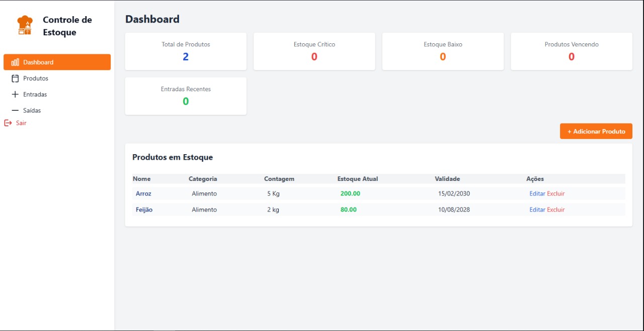Click Excluir for the Arroz product
Screen dimensions: 644x331
pyautogui.click(x=556, y=193)
